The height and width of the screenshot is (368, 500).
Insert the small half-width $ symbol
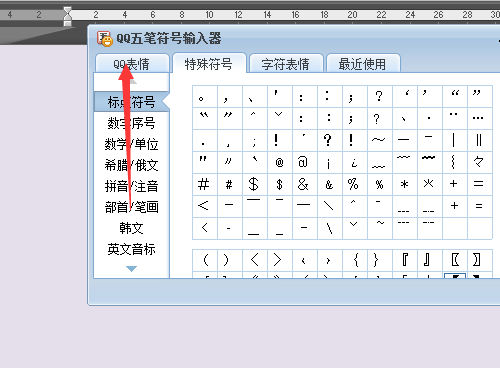click(280, 184)
